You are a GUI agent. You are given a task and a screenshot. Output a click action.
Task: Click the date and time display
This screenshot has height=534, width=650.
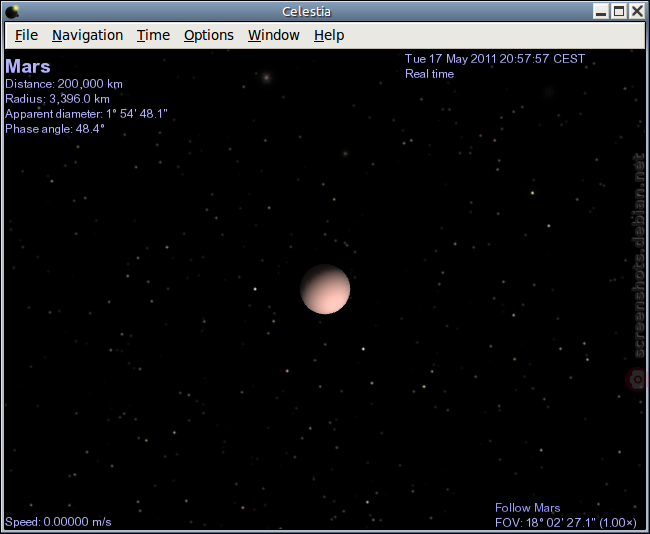[x=495, y=59]
